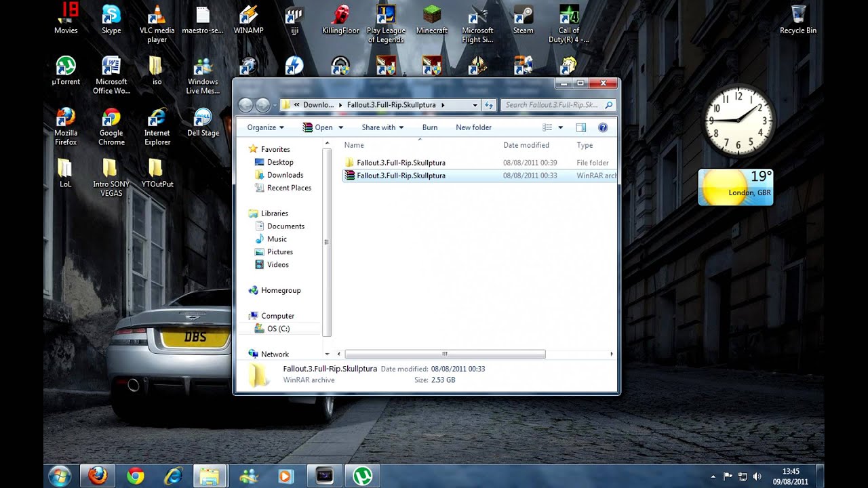Open Dell Stage desktop shortcut
The width and height of the screenshot is (868, 488).
(x=203, y=122)
